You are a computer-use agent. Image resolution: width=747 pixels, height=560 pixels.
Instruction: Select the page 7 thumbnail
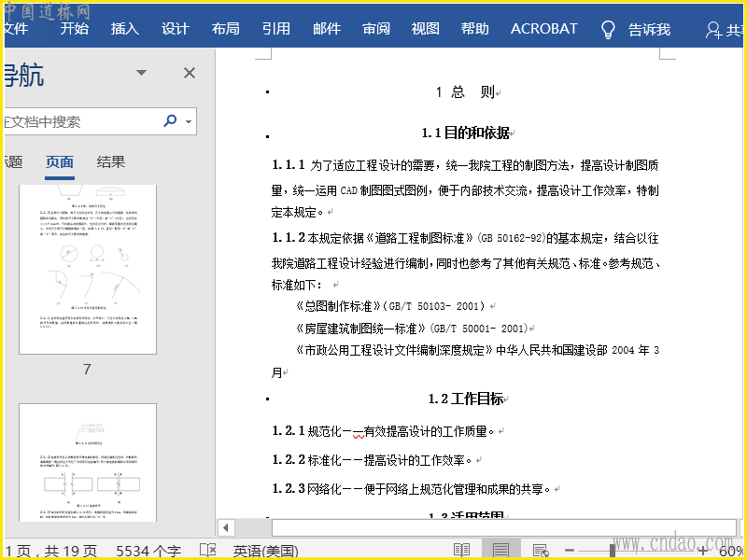pos(88,269)
